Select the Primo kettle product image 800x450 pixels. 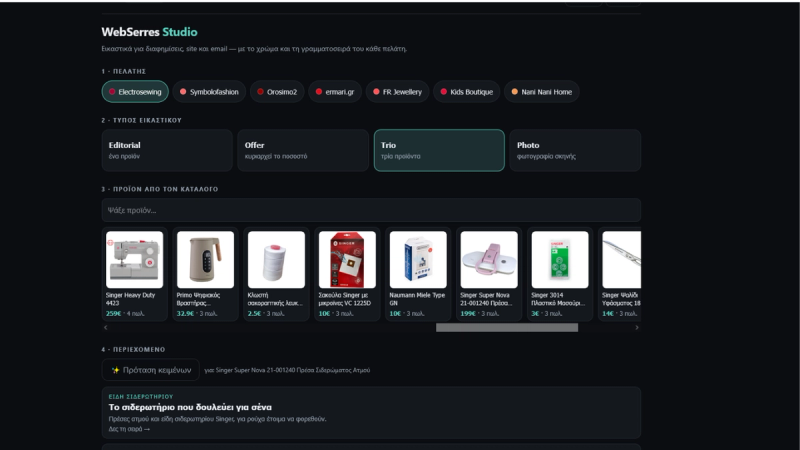click(x=206, y=260)
